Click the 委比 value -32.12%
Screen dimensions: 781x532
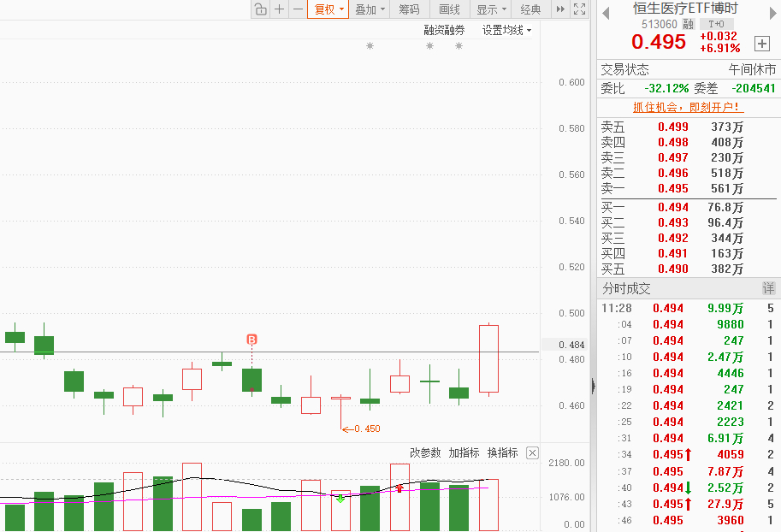tap(666, 89)
